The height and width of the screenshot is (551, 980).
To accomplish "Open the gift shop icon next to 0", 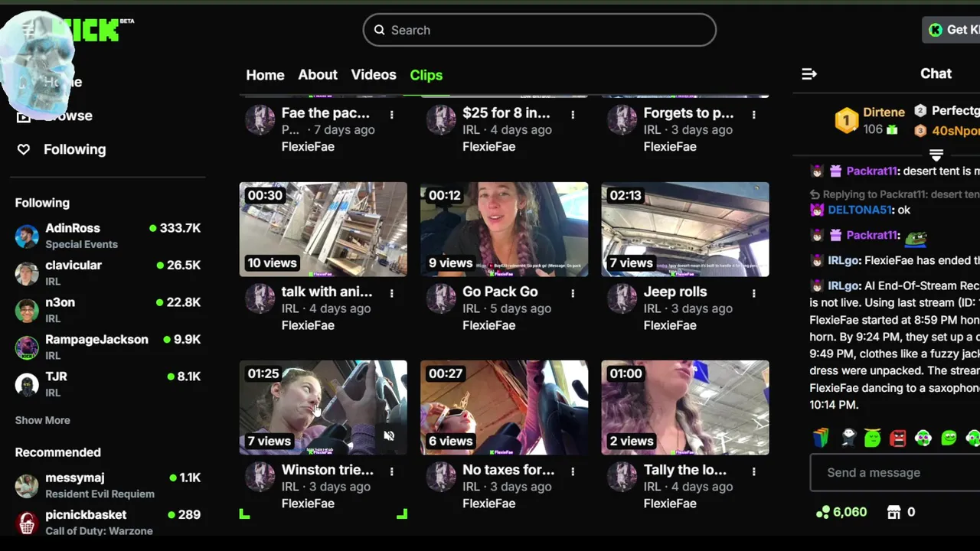I will point(893,512).
